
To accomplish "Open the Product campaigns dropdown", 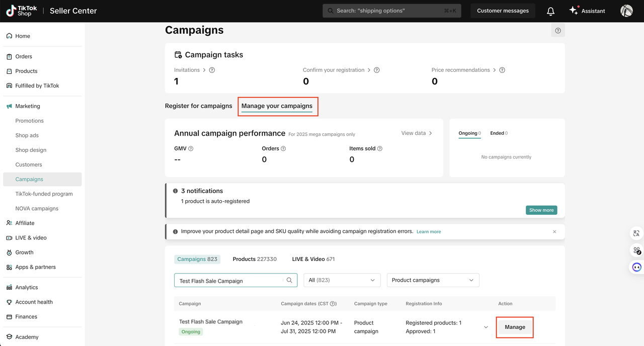I will pos(433,280).
